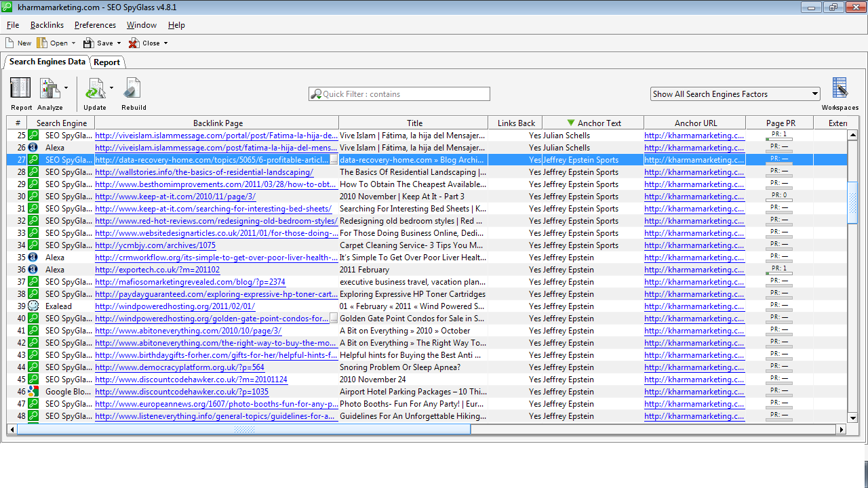Click the Alexa icon in row 26
Image resolution: width=868 pixels, height=488 pixels.
33,147
